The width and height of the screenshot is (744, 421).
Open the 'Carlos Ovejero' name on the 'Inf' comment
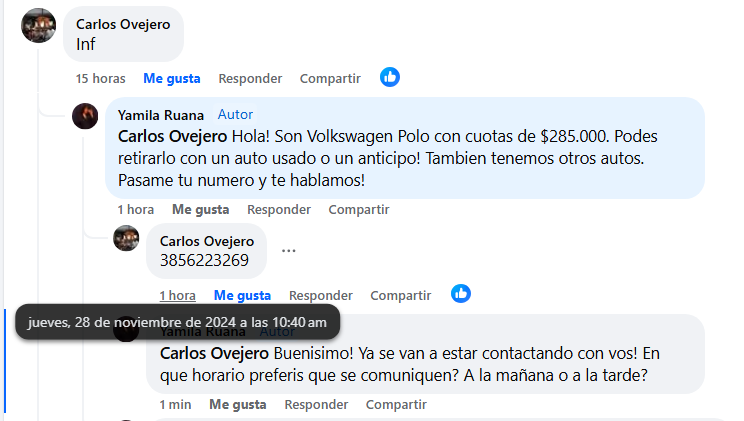tap(123, 24)
